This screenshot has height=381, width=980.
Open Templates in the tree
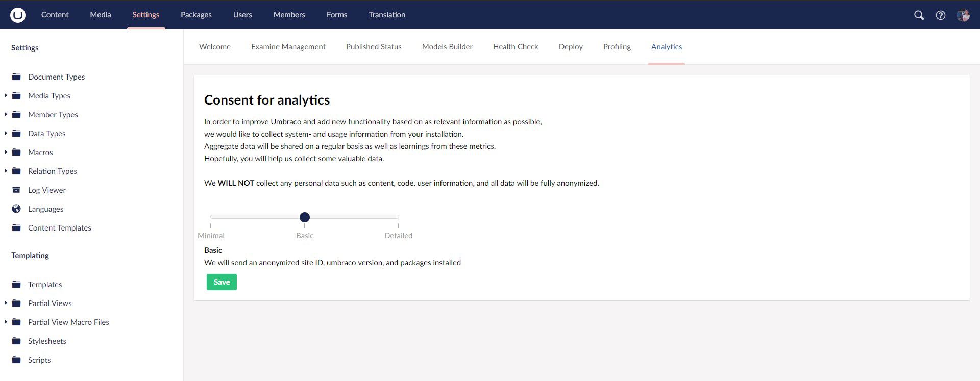45,285
